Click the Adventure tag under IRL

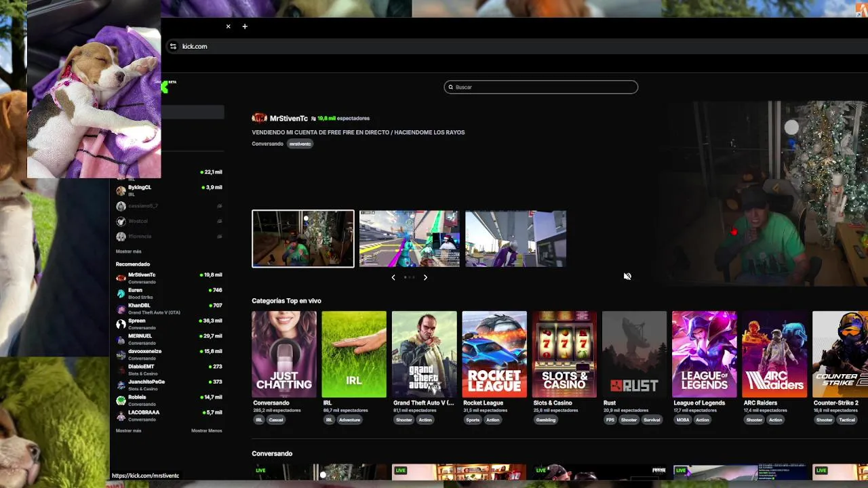350,420
